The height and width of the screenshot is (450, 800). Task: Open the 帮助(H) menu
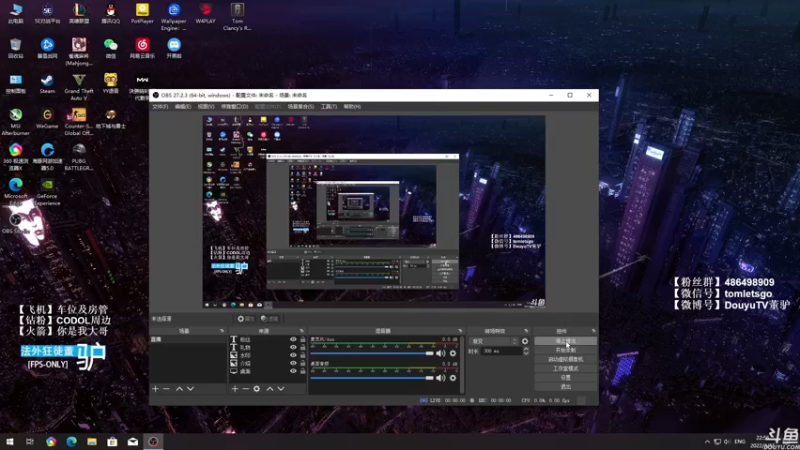pyautogui.click(x=352, y=107)
